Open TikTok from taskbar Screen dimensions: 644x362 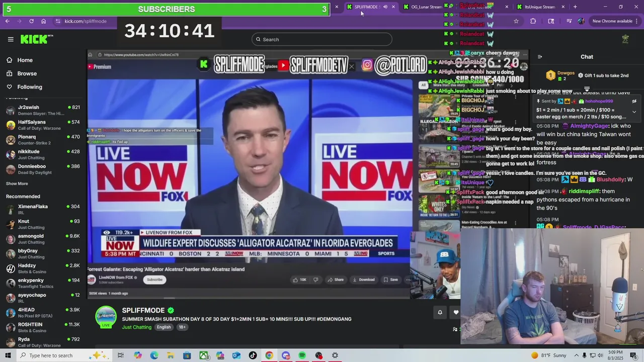point(253,355)
